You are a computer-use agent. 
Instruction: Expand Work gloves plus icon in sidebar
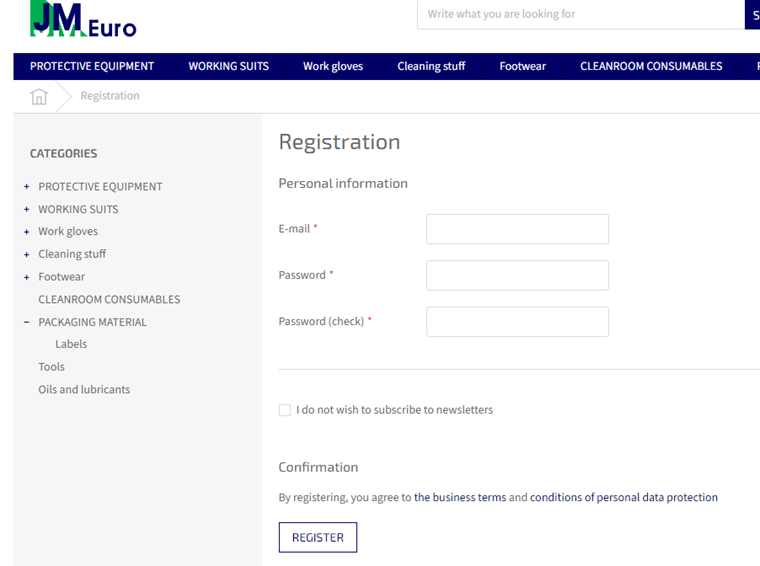27,232
